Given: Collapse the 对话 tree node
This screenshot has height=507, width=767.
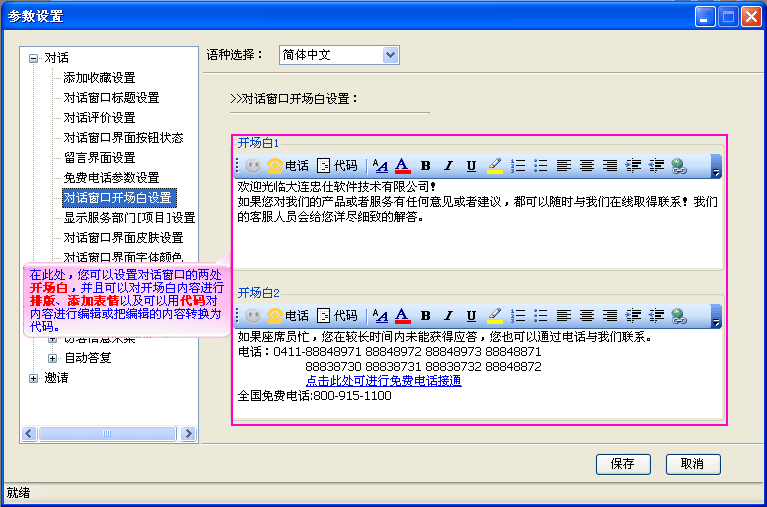Looking at the screenshot, I should [x=34, y=58].
